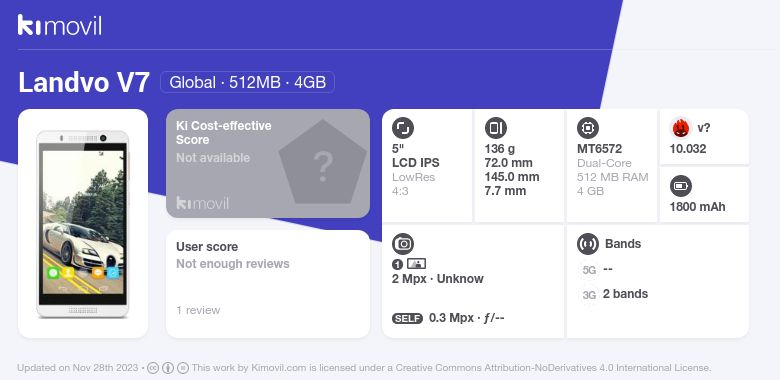Click the camera icon in camera card
The height and width of the screenshot is (380, 780).
[402, 244]
